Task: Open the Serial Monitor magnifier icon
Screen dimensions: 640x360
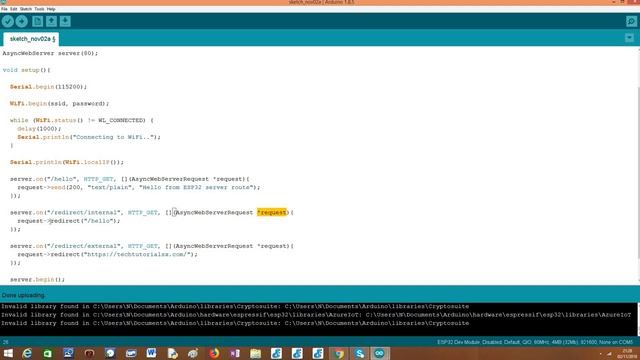Action: (x=631, y=21)
